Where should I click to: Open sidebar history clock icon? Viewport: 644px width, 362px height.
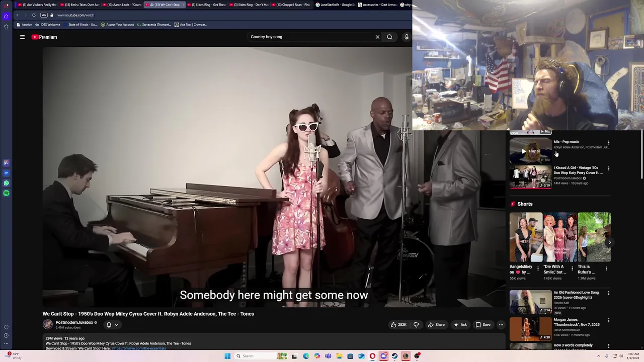(6, 335)
